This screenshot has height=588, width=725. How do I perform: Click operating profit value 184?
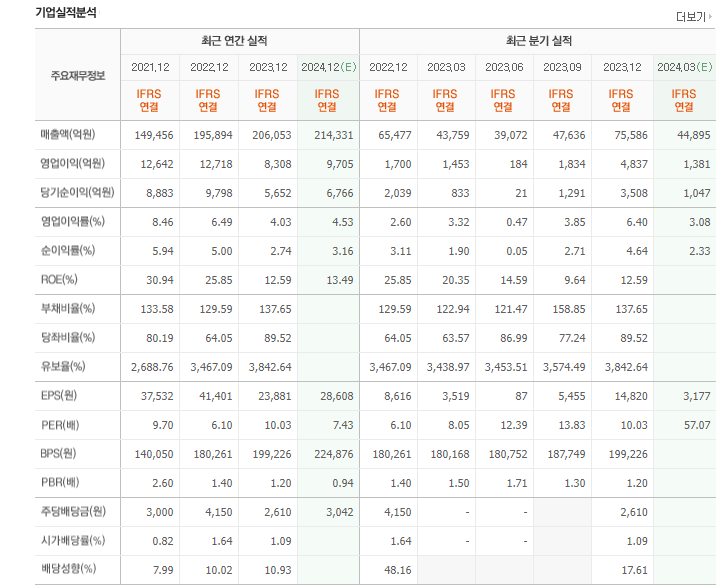click(519, 165)
